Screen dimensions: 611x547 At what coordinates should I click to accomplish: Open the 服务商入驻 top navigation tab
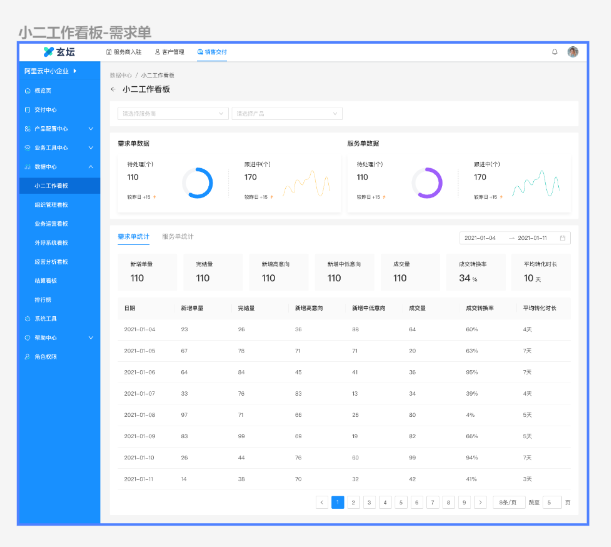click(x=124, y=52)
